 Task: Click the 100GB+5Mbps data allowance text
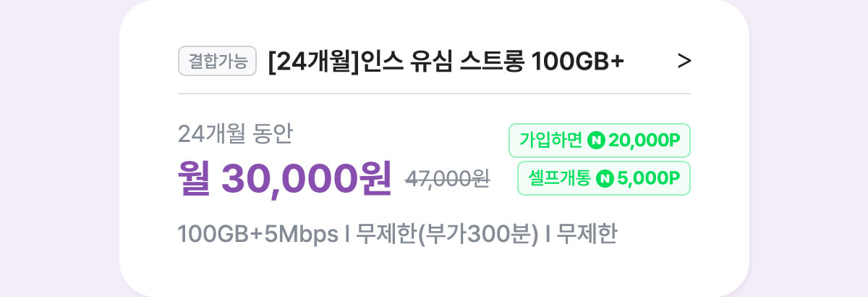coord(258,235)
